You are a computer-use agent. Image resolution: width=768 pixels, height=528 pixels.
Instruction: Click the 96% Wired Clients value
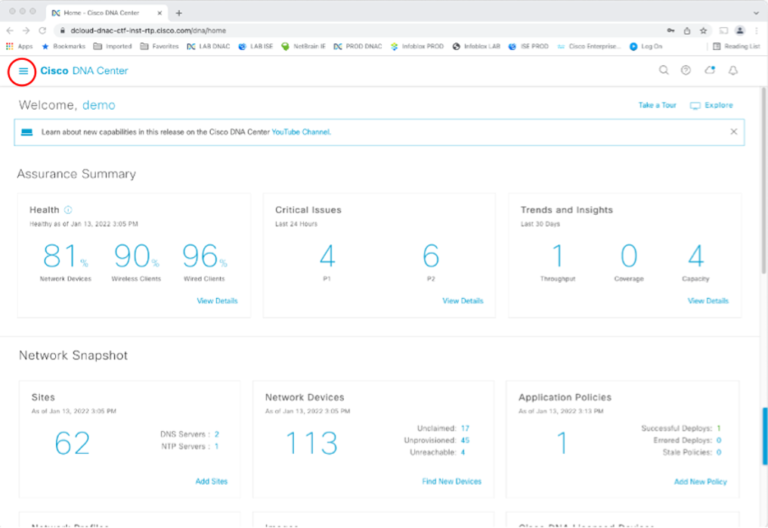pyautogui.click(x=205, y=256)
